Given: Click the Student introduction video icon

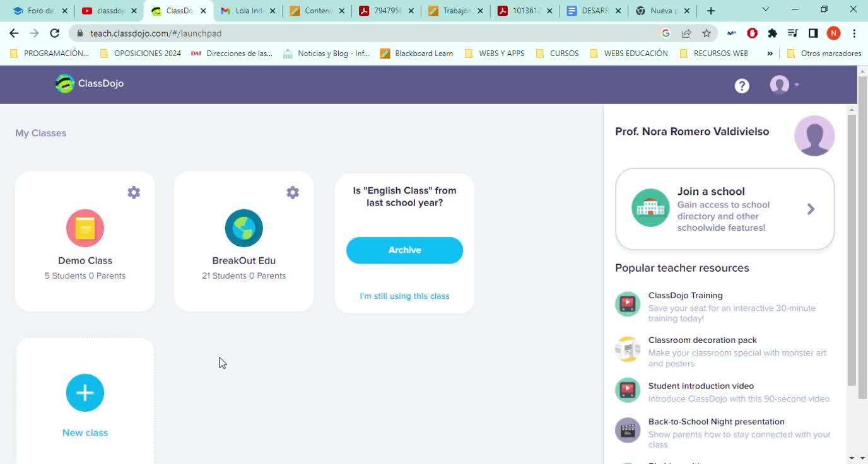Looking at the screenshot, I should point(628,390).
